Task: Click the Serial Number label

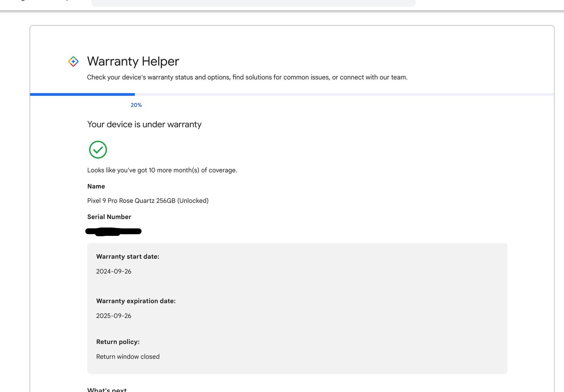Action: click(109, 217)
